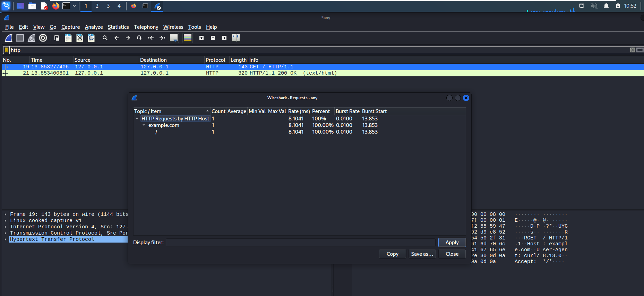Go back in packet history

click(117, 38)
